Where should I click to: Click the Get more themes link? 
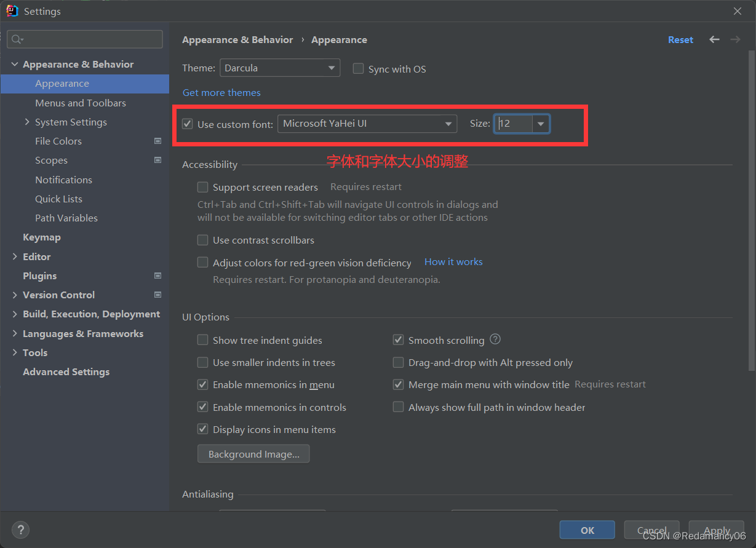click(221, 92)
